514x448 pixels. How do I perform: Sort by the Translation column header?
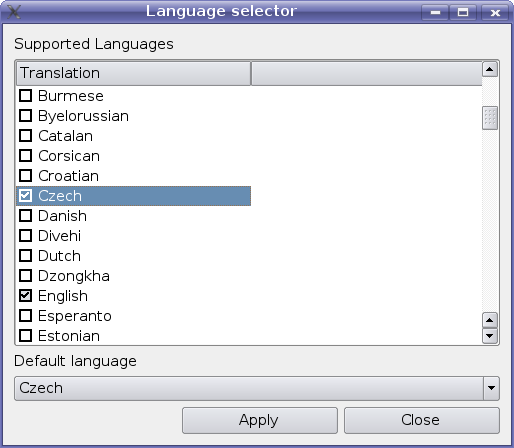[x=133, y=73]
